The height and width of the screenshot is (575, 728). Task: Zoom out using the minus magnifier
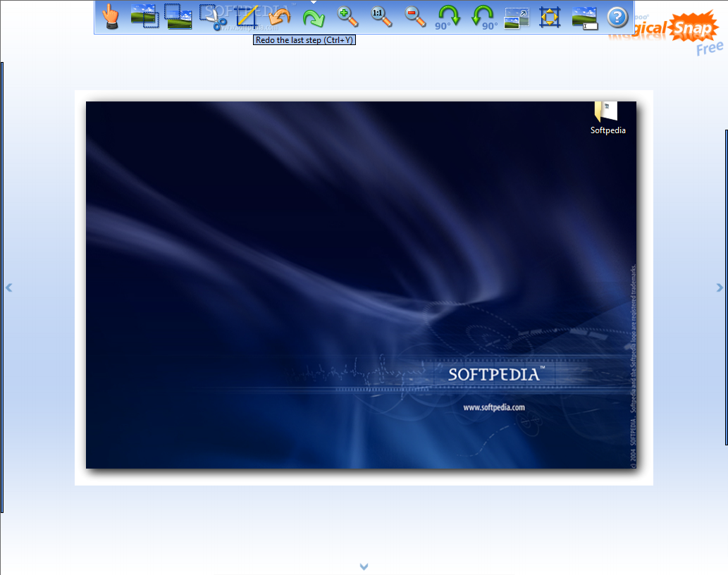tap(415, 17)
